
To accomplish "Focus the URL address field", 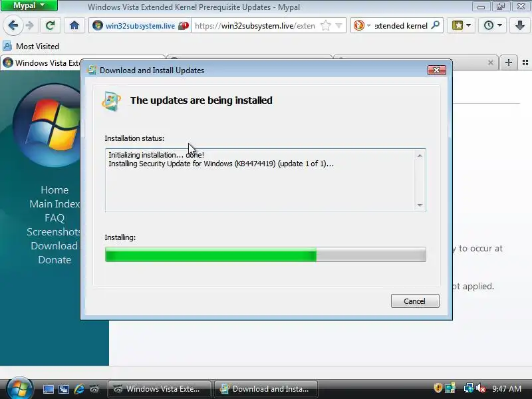I will coord(255,26).
